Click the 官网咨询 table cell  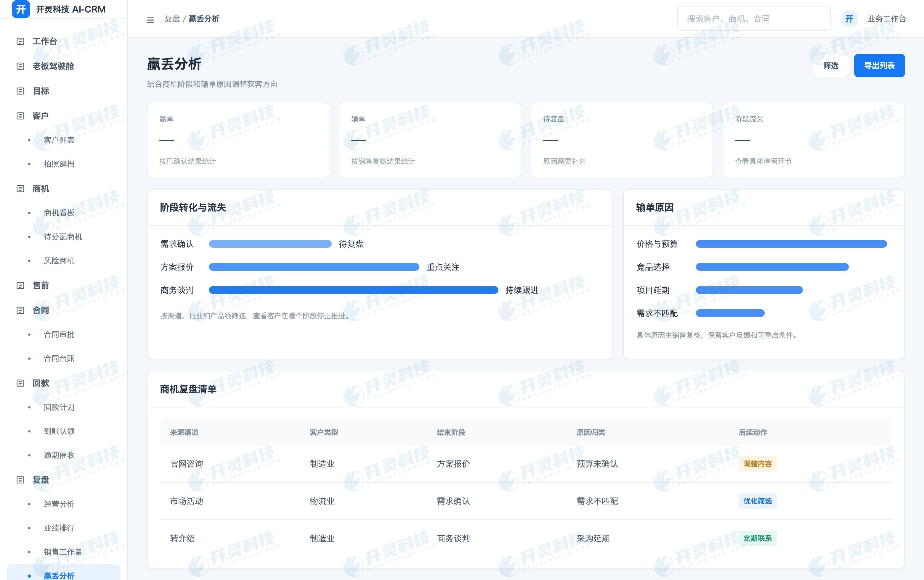click(x=187, y=464)
